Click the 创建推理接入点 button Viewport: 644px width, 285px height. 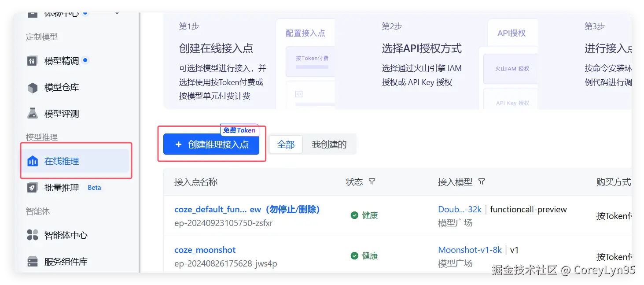[211, 144]
